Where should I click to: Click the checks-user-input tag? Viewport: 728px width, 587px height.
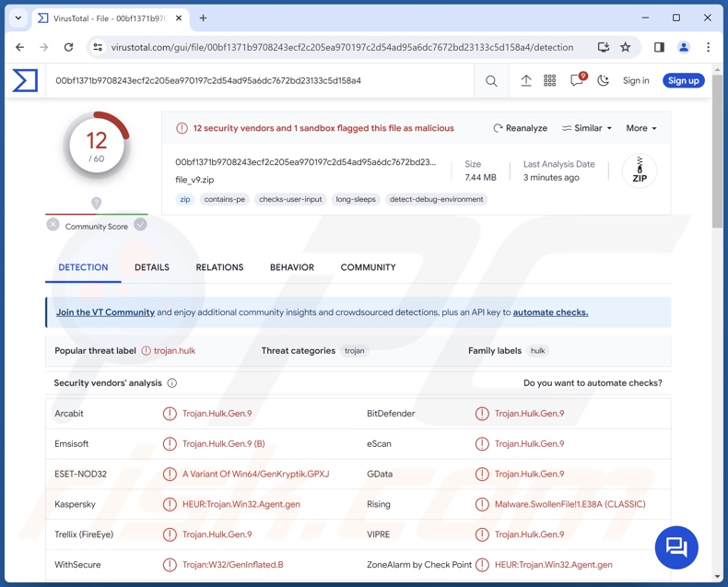pyautogui.click(x=290, y=199)
